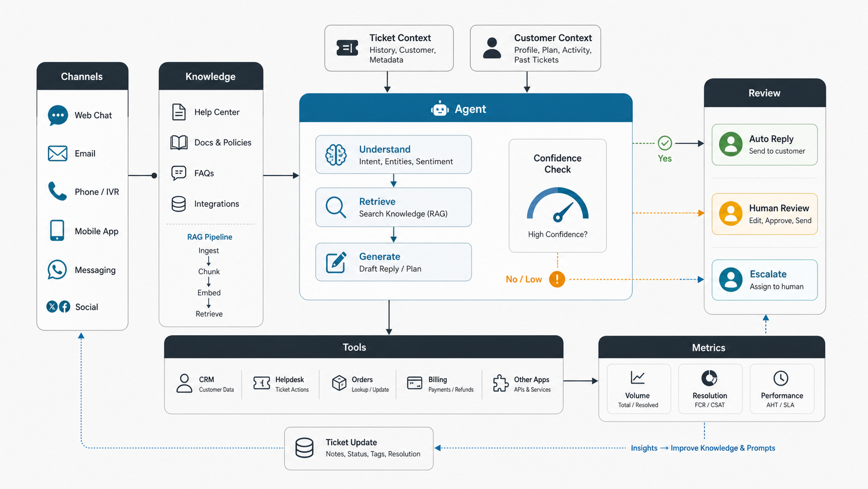Select the Metrics panel header
868x489 pixels.
(x=712, y=347)
